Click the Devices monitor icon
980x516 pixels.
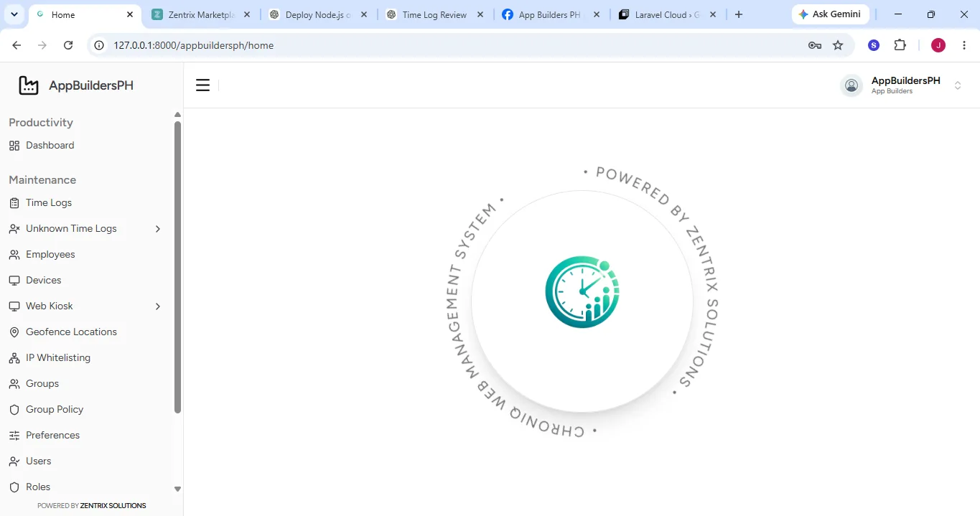point(14,281)
